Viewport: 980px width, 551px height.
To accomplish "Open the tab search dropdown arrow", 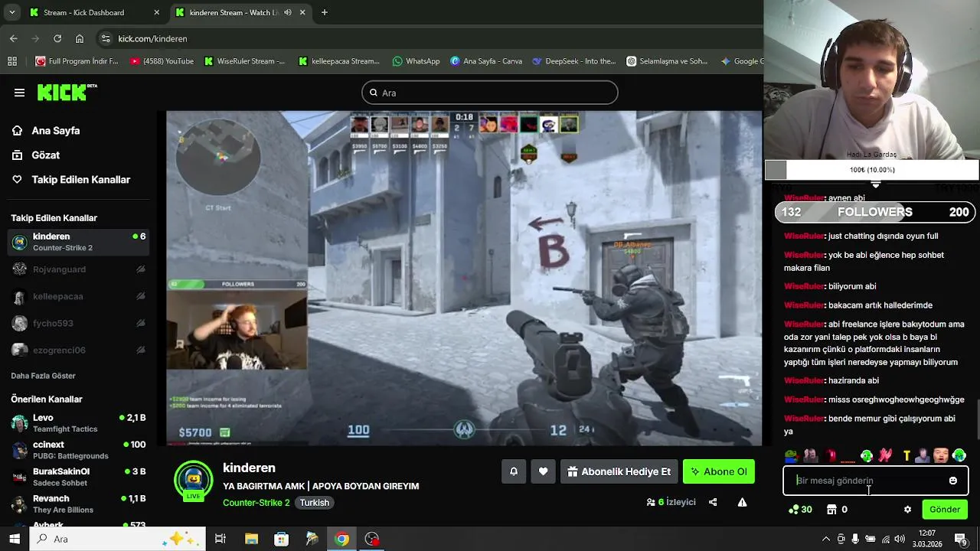I will [12, 12].
